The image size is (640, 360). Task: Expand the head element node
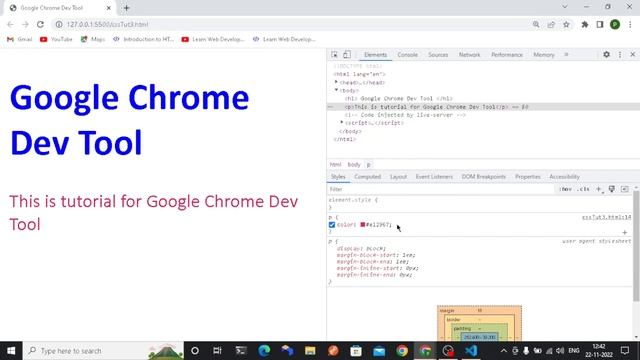(336, 82)
